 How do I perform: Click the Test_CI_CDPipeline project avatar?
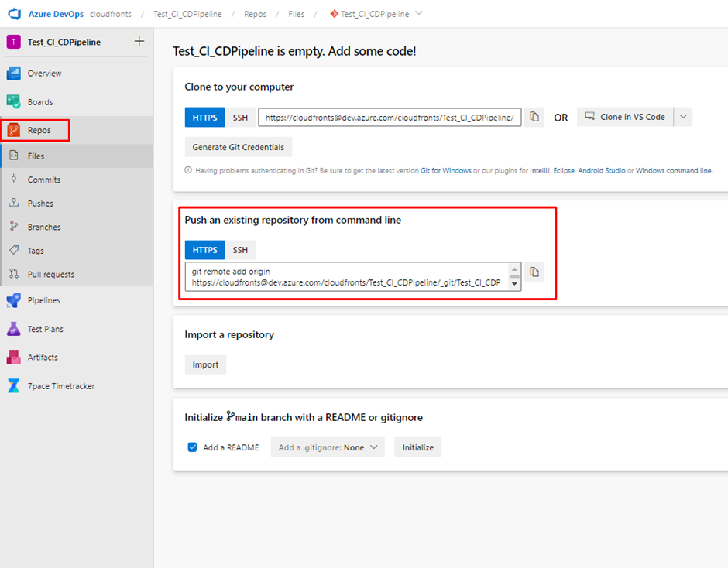(13, 43)
